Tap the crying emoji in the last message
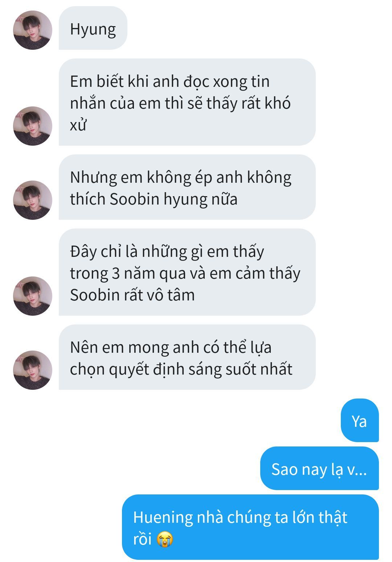 pos(165,539)
